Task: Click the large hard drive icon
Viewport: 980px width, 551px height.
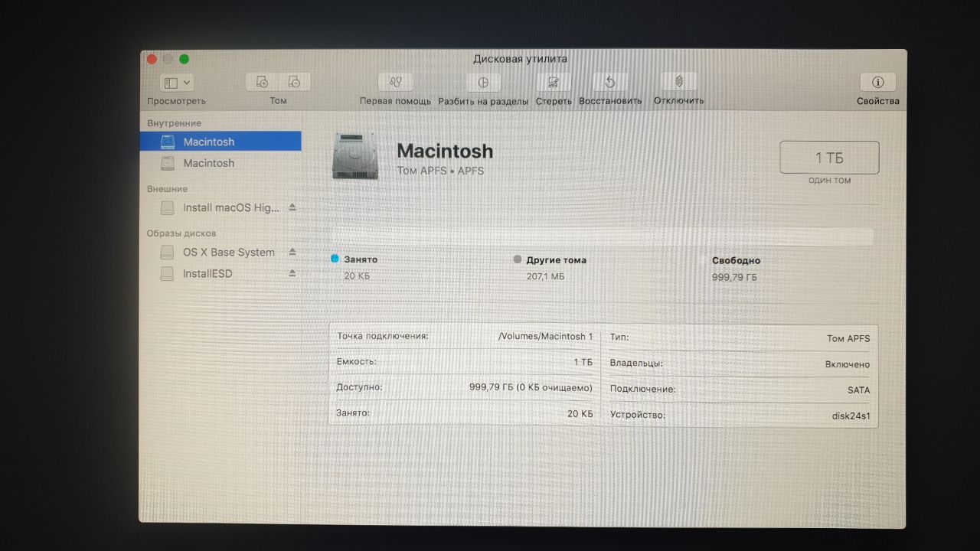Action: [x=356, y=156]
